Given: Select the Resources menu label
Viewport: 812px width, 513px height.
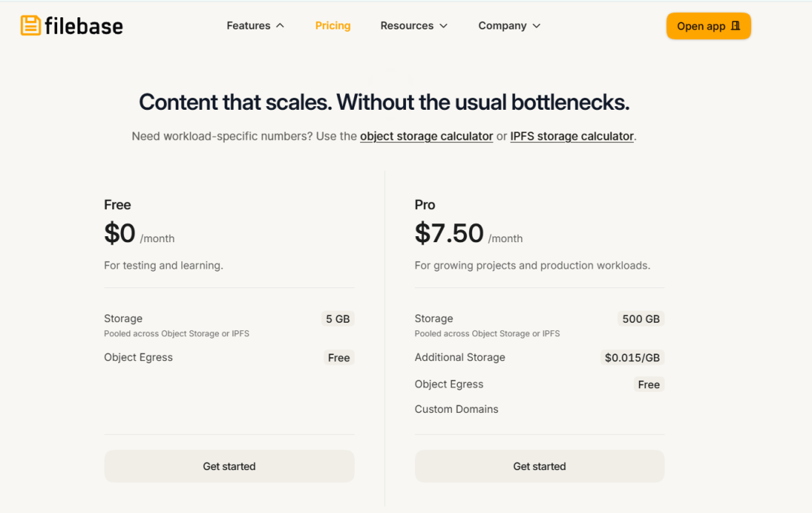Looking at the screenshot, I should click(407, 26).
